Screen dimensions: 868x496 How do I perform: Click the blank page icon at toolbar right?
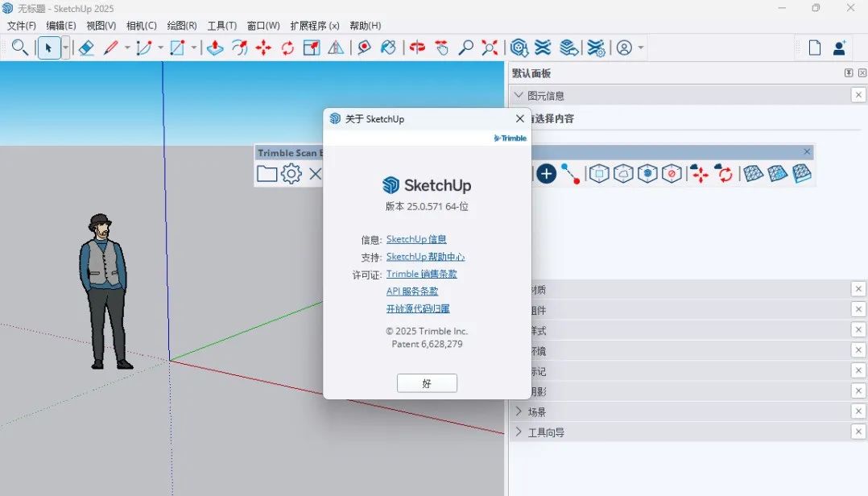(x=815, y=48)
